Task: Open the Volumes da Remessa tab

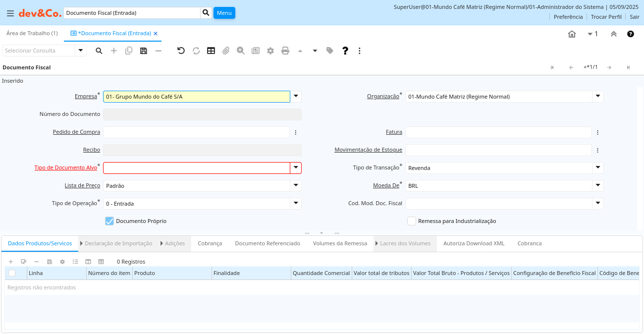Action: pos(340,243)
